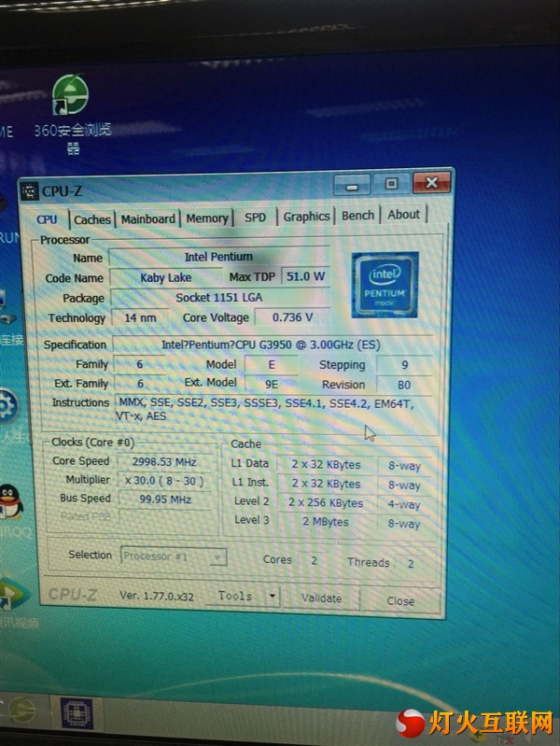560x746 pixels.
Task: Open the QQ penguin desktop icon
Action: (x=10, y=502)
